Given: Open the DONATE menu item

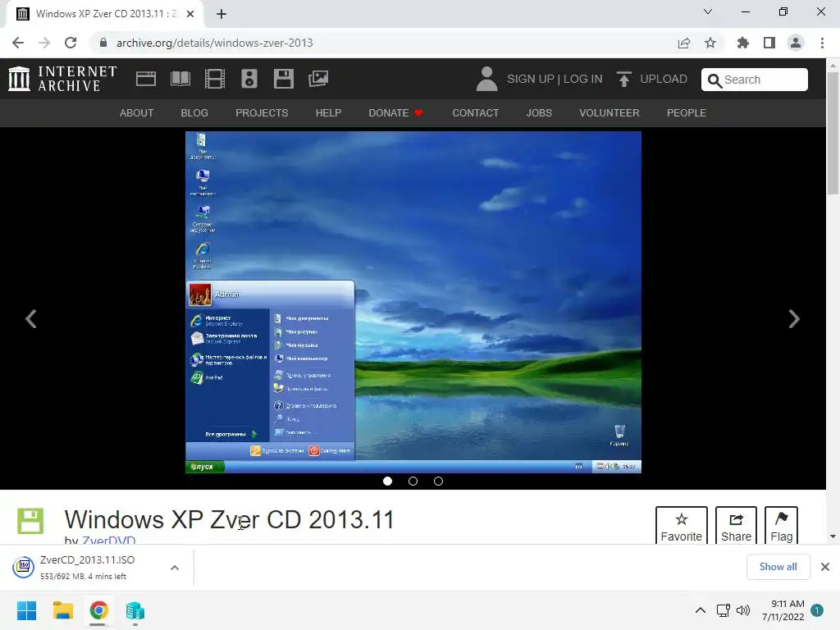Looking at the screenshot, I should pos(395,113).
